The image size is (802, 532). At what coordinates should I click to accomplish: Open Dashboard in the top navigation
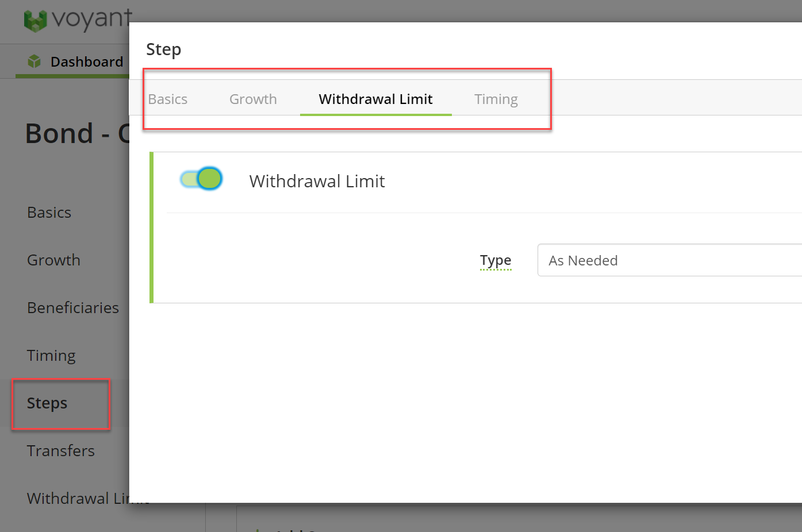(87, 61)
